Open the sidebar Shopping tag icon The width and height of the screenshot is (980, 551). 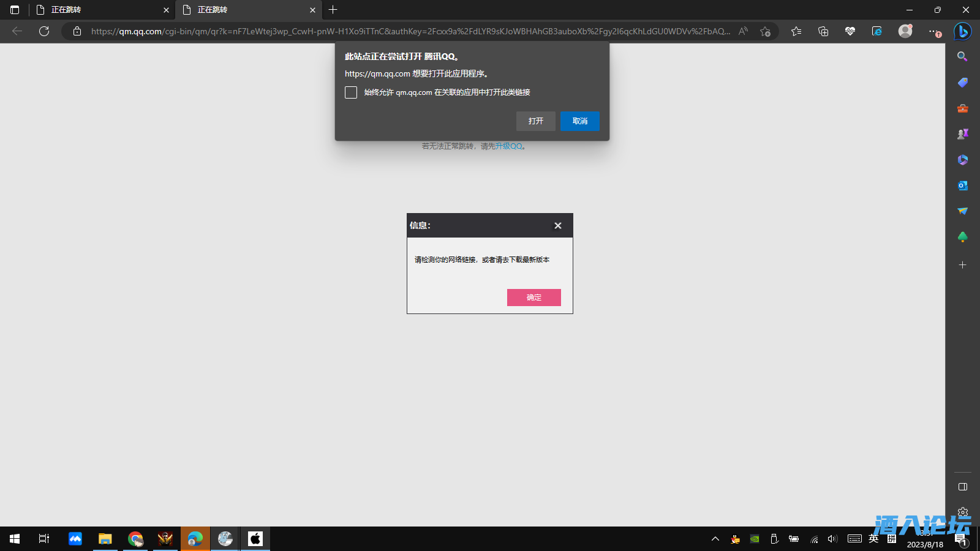[963, 83]
